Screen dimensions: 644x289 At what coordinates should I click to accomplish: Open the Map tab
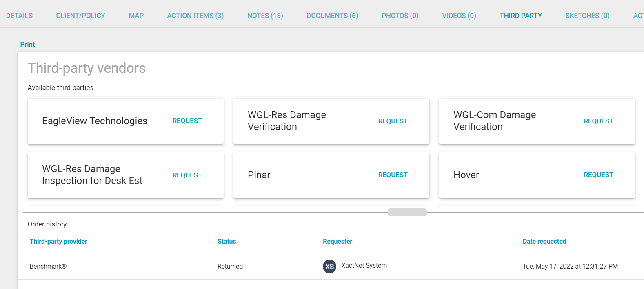click(x=136, y=16)
